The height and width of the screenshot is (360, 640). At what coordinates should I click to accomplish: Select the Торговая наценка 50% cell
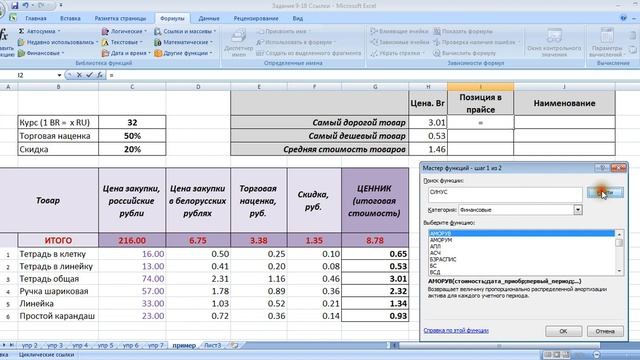(132, 136)
